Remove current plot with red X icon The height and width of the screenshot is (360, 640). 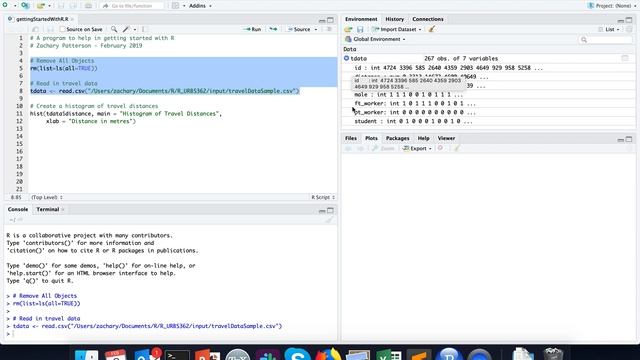tap(440, 148)
